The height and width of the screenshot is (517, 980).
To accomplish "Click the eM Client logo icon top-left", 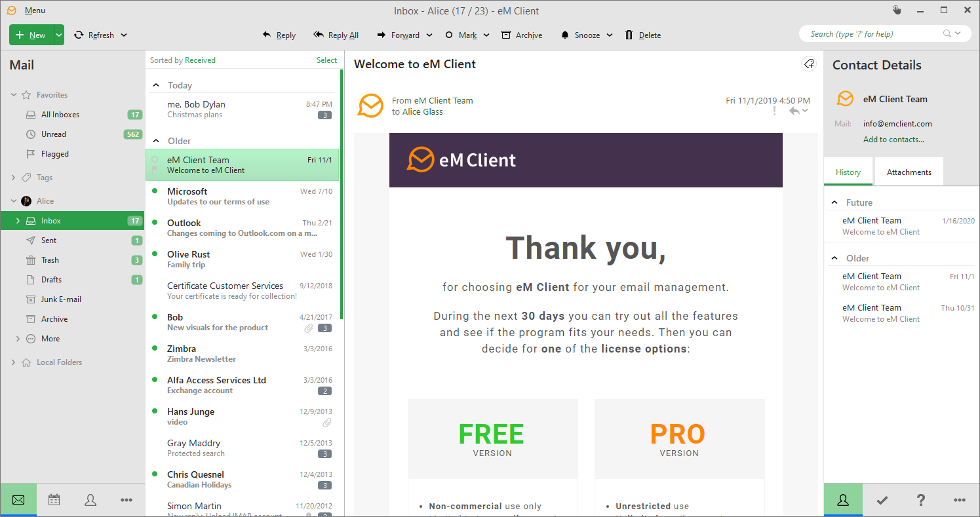I will (12, 10).
